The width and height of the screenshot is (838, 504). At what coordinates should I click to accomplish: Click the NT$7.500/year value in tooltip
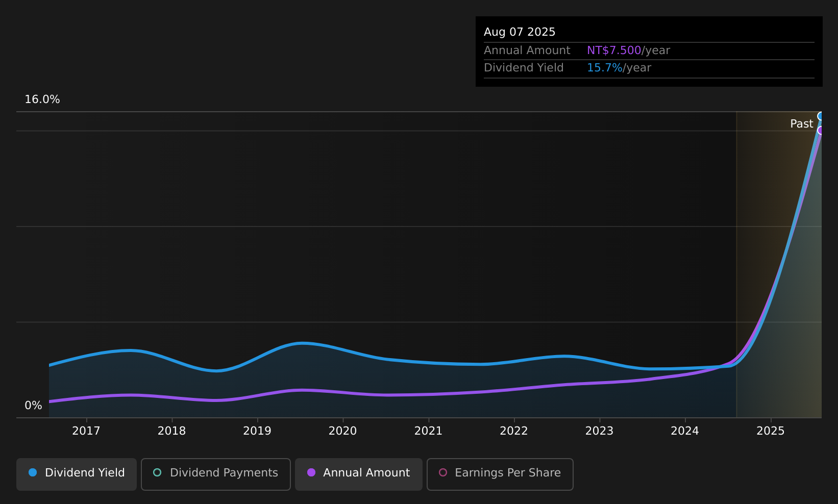[628, 51]
